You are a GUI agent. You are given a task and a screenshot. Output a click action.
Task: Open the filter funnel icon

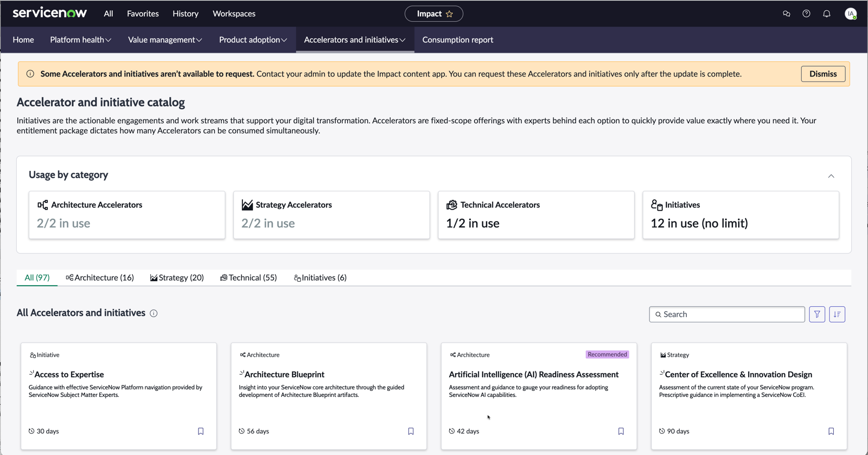[x=817, y=314]
